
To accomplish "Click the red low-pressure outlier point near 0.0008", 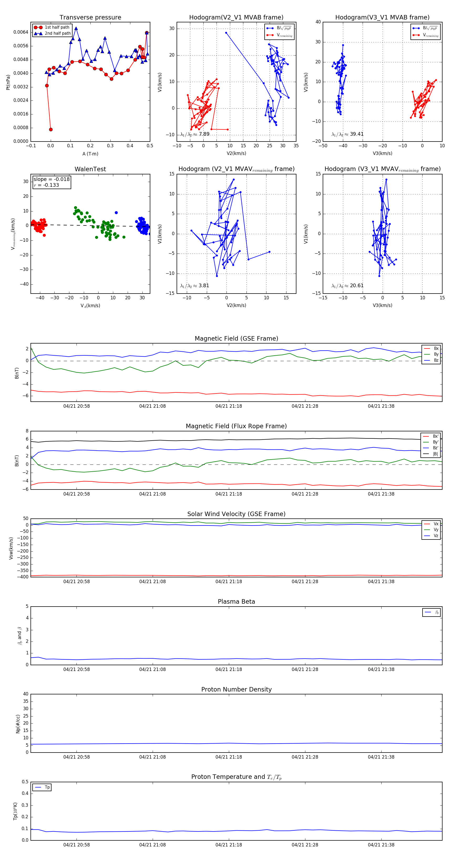I will pos(51,130).
